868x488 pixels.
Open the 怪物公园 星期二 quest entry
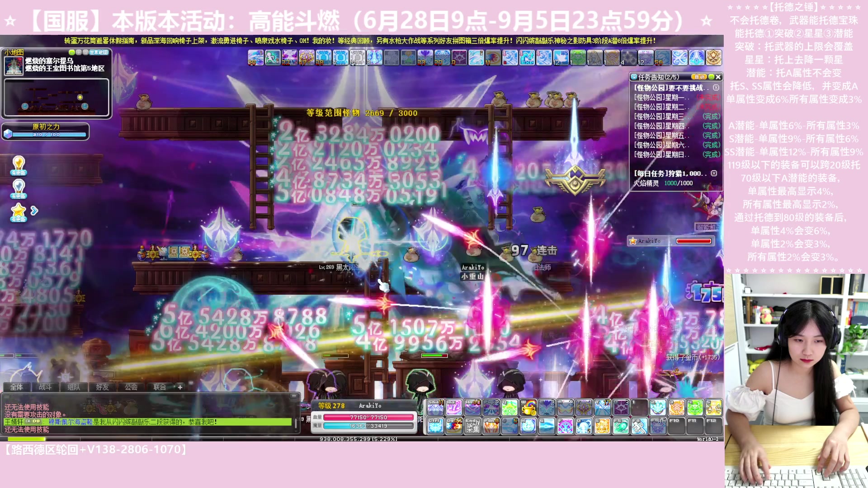(x=677, y=107)
